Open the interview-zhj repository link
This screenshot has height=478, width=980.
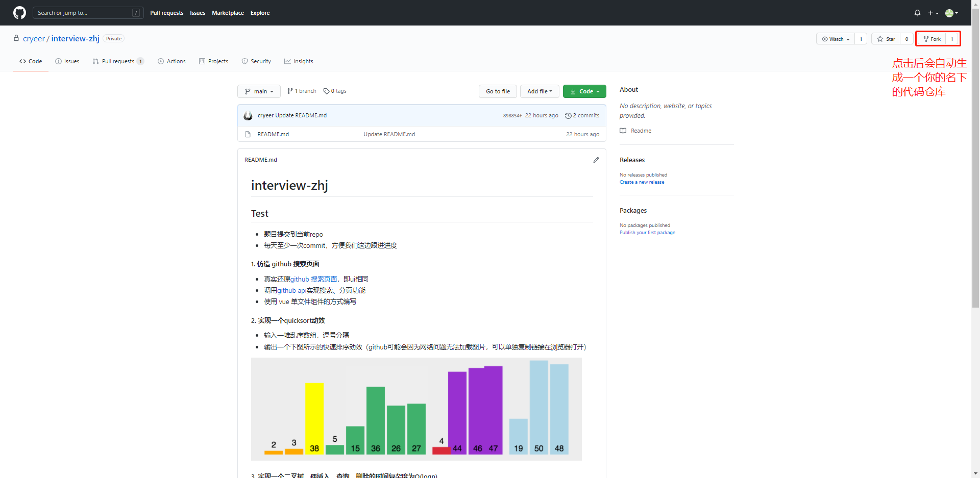tap(76, 39)
